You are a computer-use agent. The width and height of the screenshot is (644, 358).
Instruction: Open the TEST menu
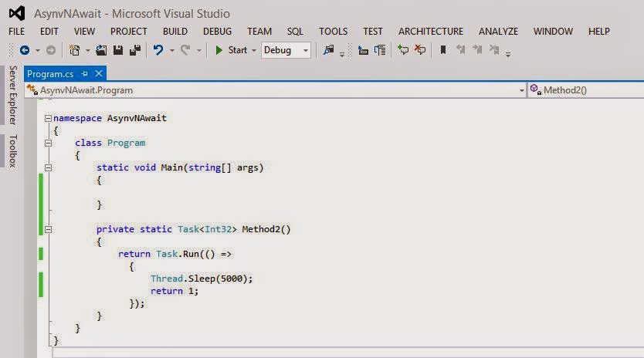tap(372, 32)
